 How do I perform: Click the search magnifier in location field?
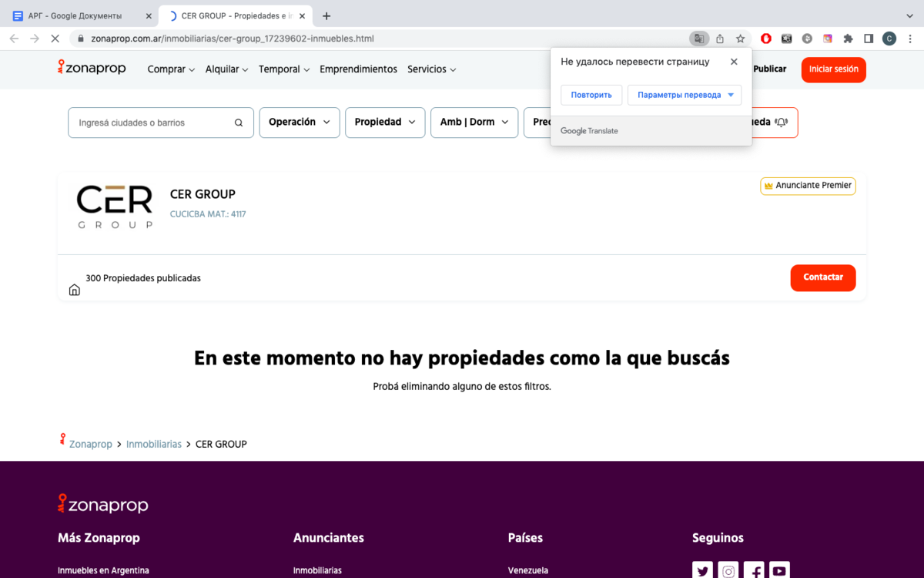(239, 123)
